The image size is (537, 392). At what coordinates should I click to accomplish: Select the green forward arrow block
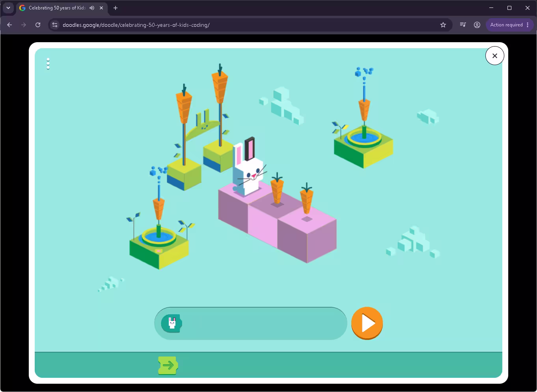click(x=168, y=365)
